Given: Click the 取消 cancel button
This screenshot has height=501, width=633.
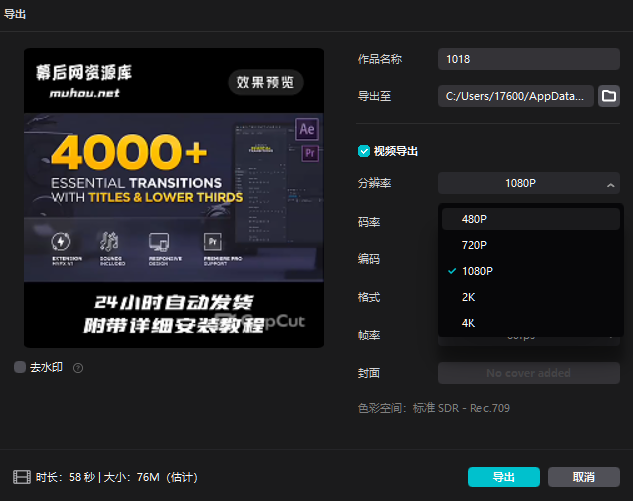Looking at the screenshot, I should pyautogui.click(x=584, y=477).
